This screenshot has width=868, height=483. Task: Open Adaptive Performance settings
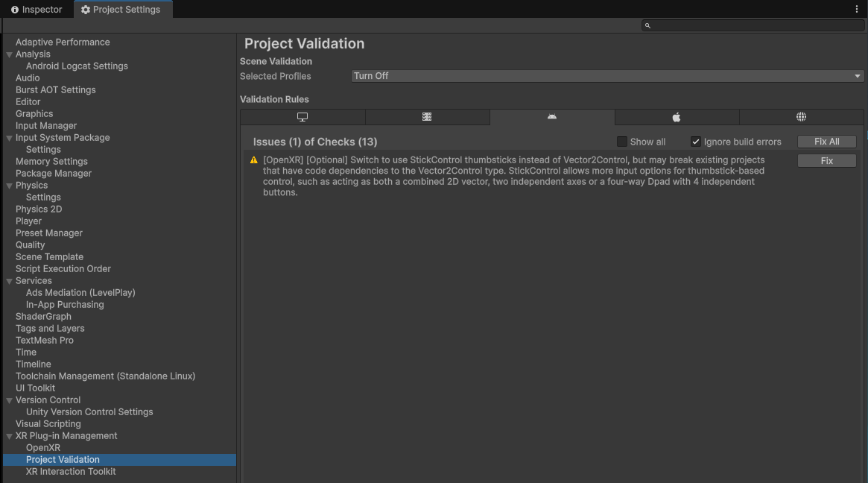pos(63,42)
